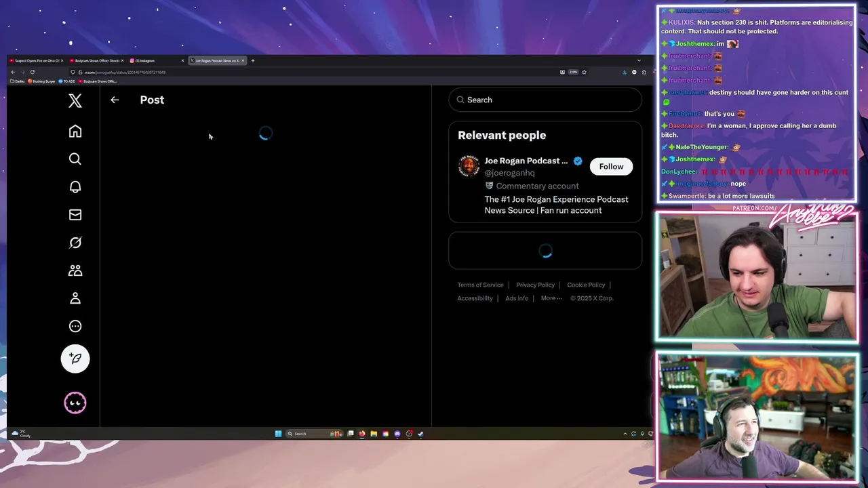
Task: Open Joe Rogan Podcast profile avatar
Action: [469, 166]
